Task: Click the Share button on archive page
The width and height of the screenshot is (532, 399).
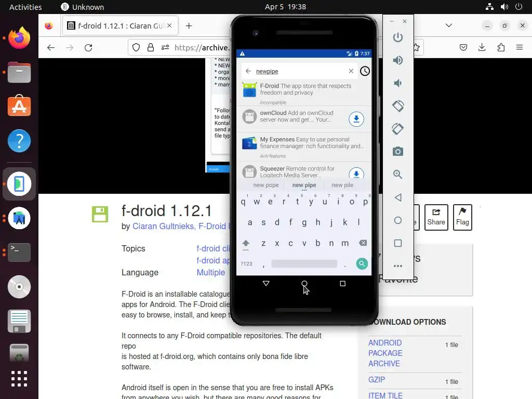Action: (436, 217)
